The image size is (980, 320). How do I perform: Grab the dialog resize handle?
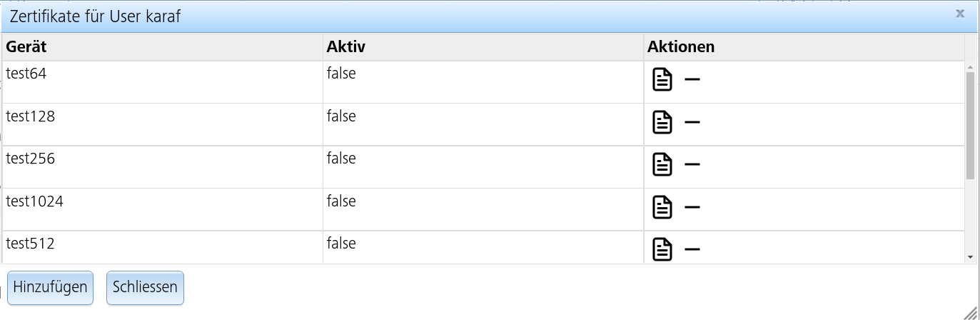pyautogui.click(x=971, y=311)
